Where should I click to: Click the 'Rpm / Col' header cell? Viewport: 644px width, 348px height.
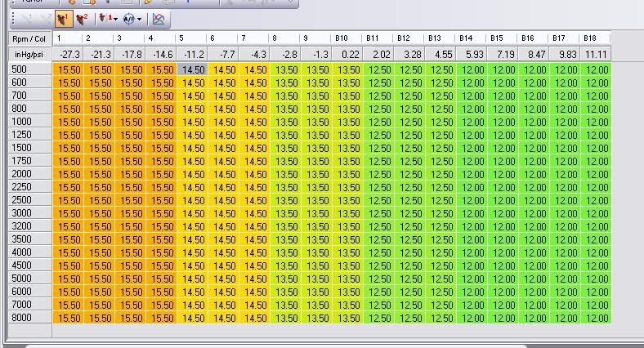(x=29, y=39)
